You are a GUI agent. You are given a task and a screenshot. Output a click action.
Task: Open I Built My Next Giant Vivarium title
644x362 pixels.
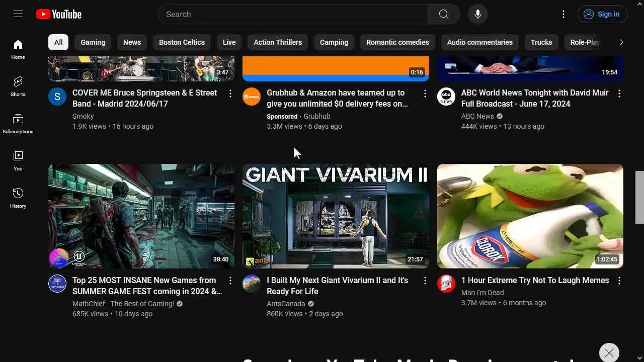pos(338,286)
